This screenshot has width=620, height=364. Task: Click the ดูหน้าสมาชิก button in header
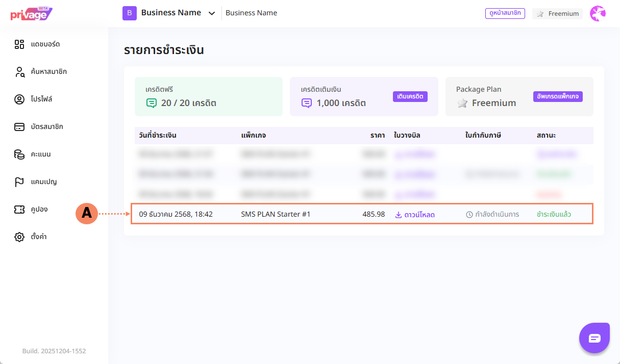(x=505, y=13)
